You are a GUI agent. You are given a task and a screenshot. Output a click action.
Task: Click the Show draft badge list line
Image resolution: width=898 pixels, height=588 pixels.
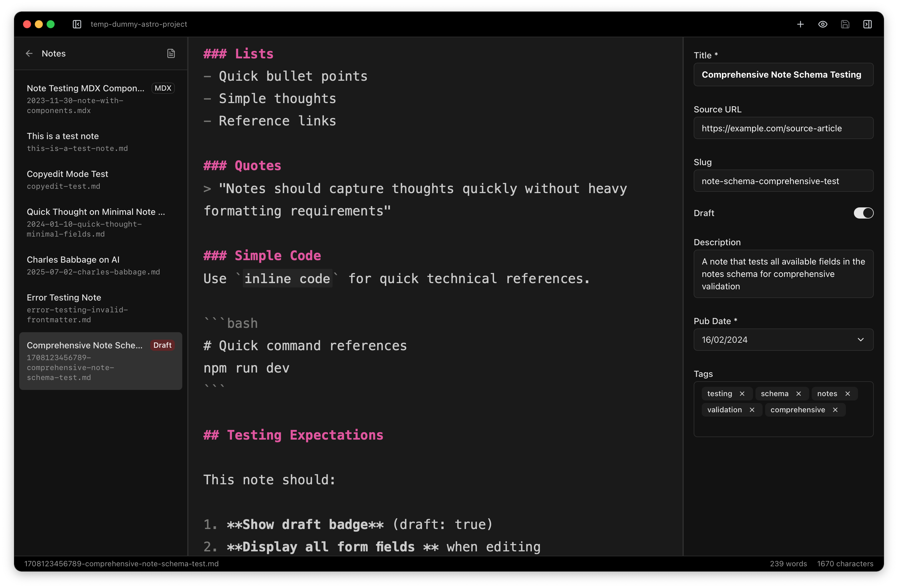[x=348, y=525]
